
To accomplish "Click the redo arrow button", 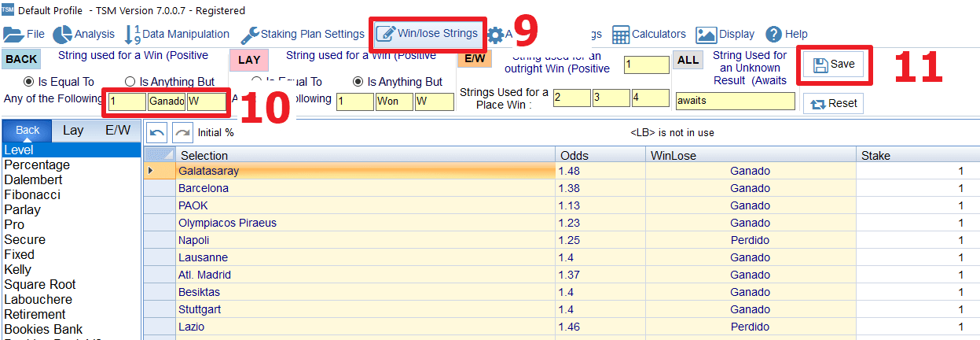I will [x=182, y=132].
